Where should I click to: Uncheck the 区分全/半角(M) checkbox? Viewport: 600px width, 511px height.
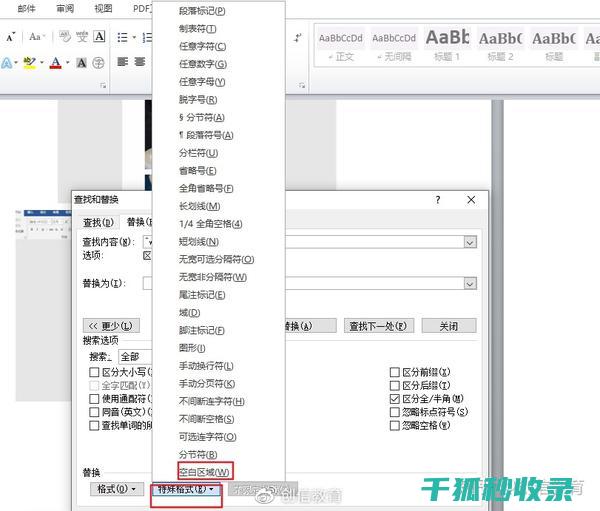pyautogui.click(x=395, y=399)
